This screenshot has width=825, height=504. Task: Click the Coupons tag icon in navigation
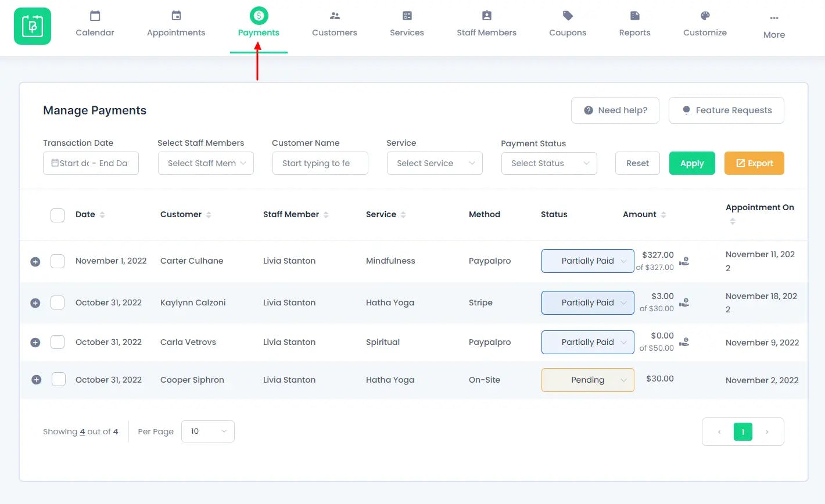click(x=567, y=16)
